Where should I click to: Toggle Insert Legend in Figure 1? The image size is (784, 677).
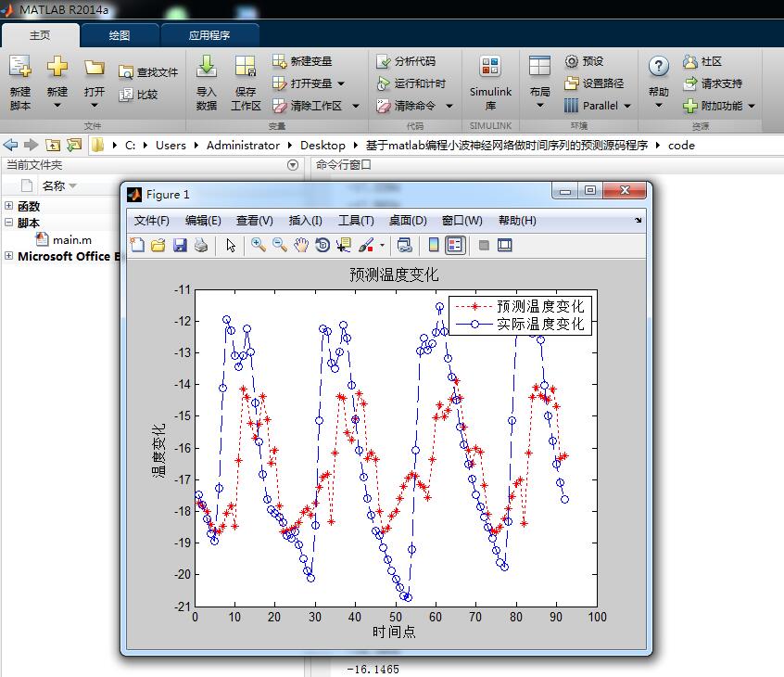pyautogui.click(x=455, y=245)
